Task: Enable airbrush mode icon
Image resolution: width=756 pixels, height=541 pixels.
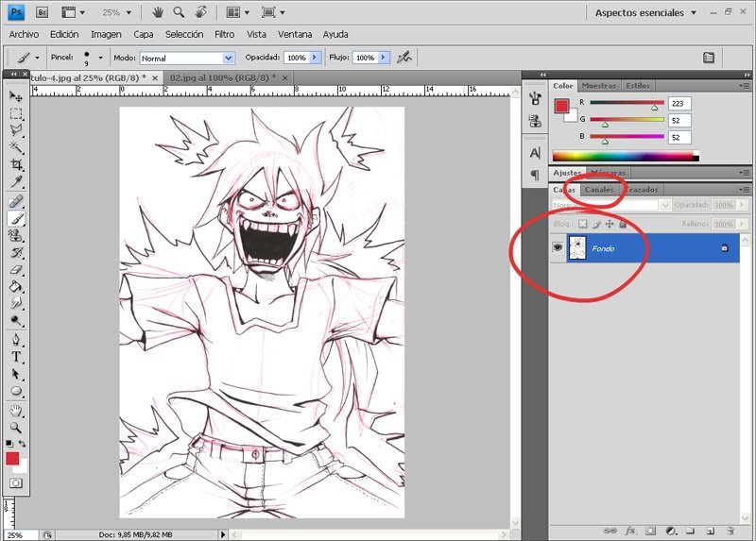Action: click(404, 58)
